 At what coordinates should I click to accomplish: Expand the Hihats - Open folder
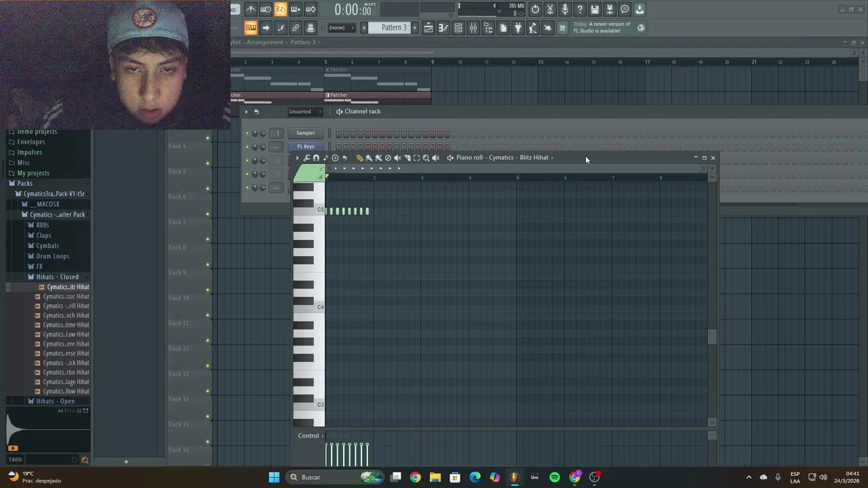coord(55,401)
